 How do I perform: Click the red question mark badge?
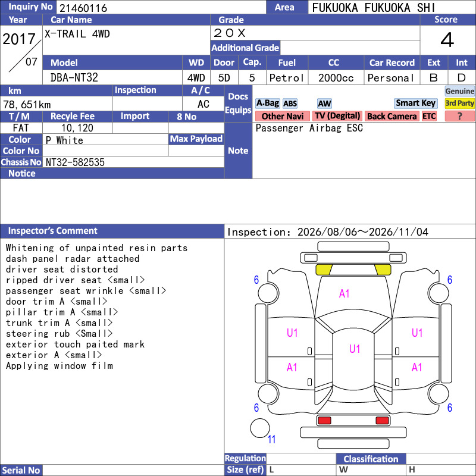[x=459, y=116]
